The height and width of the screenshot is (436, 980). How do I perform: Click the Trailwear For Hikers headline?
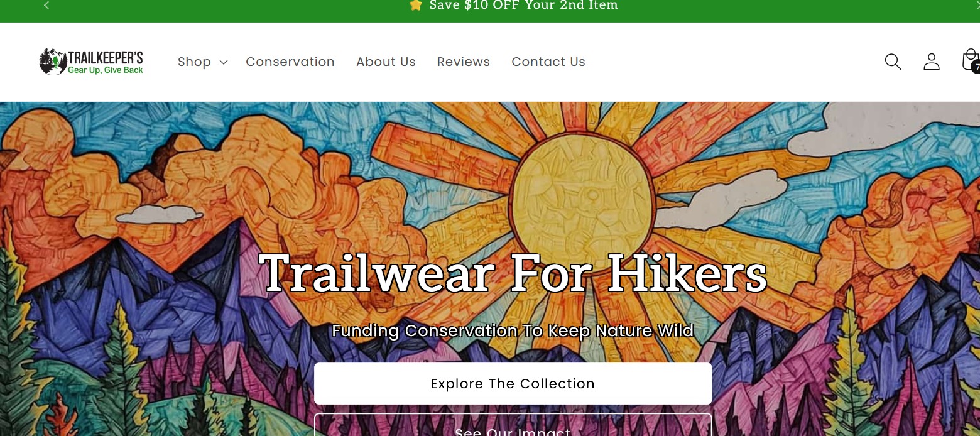[513, 273]
